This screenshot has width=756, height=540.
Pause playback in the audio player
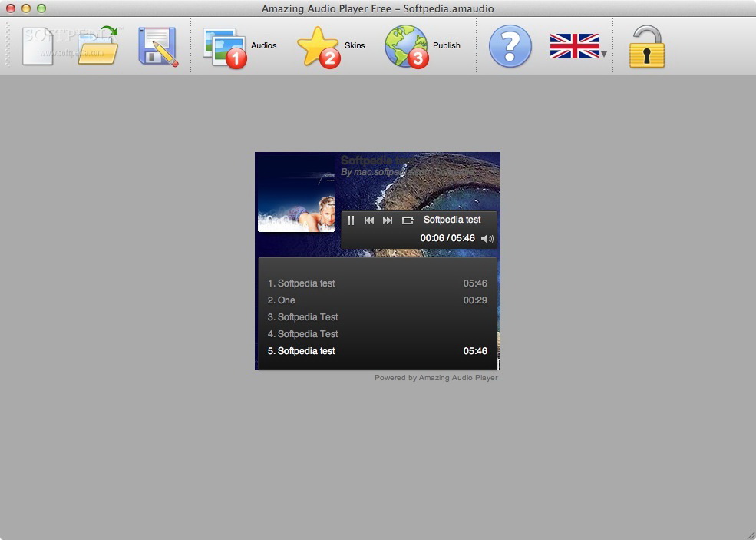click(x=351, y=220)
